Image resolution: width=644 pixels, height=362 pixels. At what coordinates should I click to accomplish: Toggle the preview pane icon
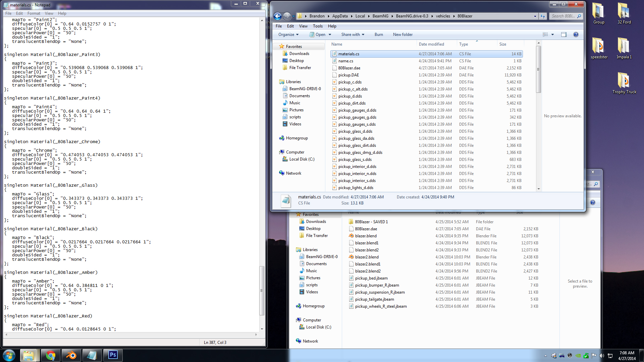click(x=563, y=35)
